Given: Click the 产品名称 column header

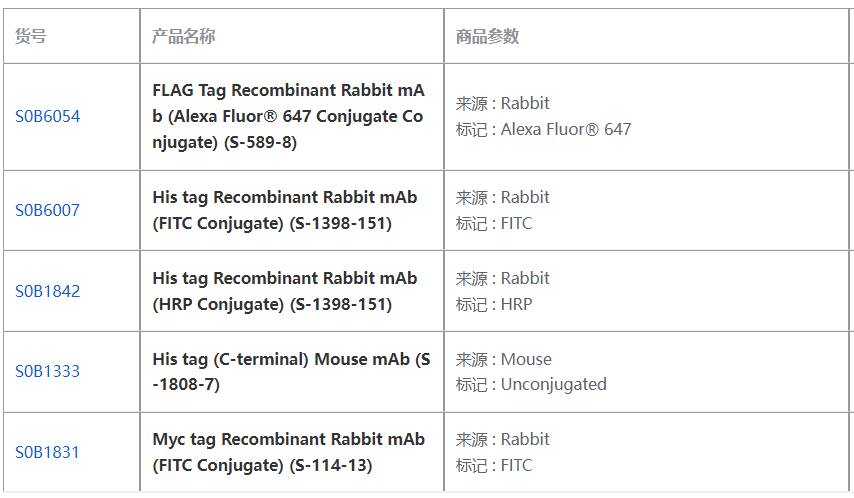Looking at the screenshot, I should [x=183, y=36].
